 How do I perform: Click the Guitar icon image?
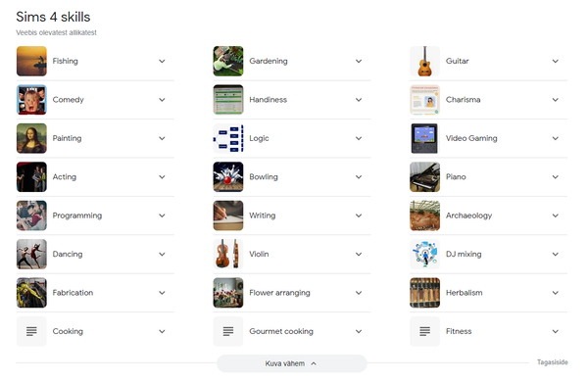click(x=424, y=61)
